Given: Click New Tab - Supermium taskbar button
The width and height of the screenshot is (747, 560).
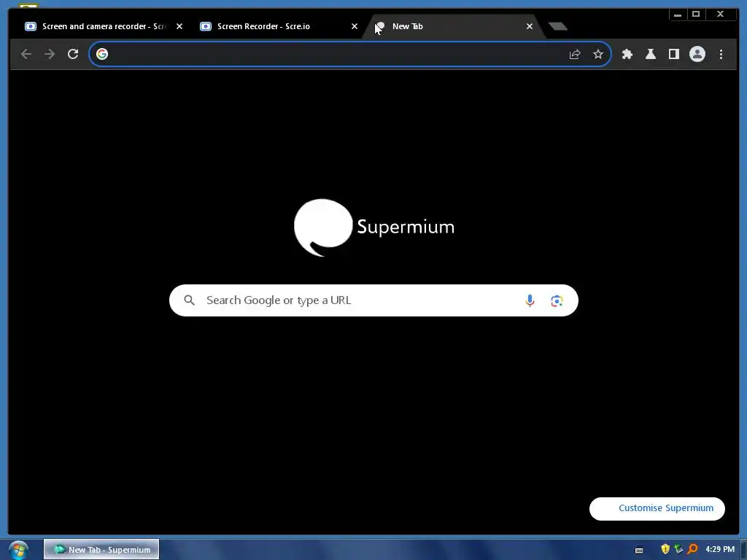Looking at the screenshot, I should [101, 550].
